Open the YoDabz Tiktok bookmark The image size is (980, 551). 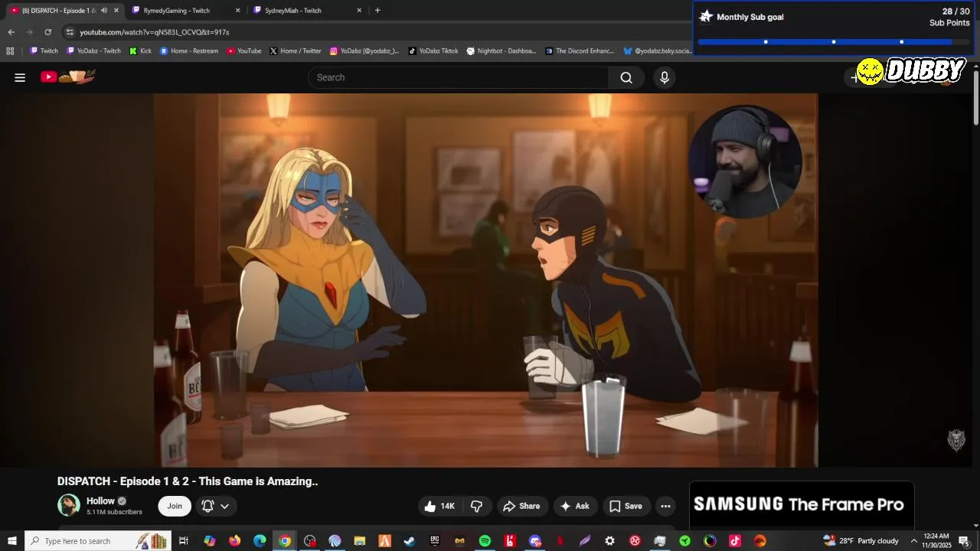(433, 51)
